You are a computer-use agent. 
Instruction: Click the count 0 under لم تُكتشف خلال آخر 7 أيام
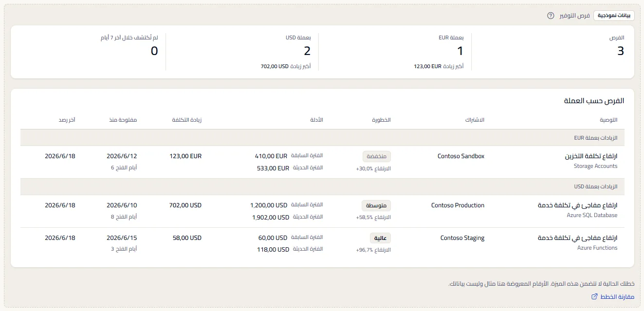154,51
